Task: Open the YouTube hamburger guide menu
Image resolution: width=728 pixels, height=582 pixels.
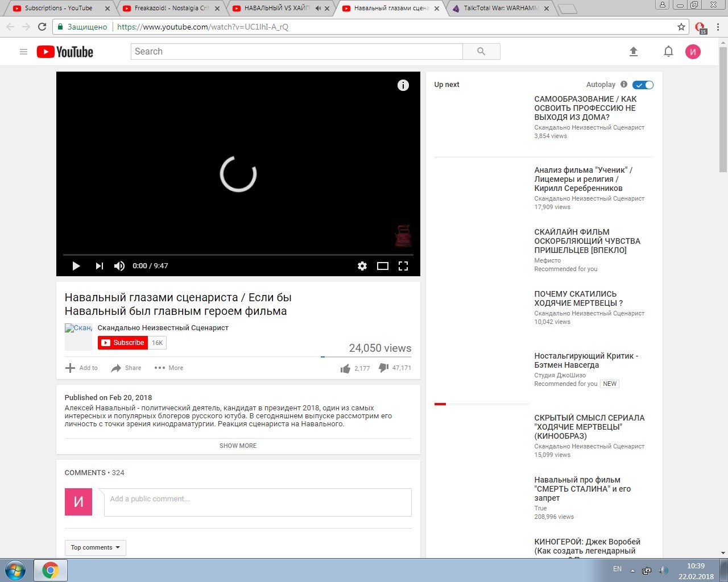Action: pos(23,52)
